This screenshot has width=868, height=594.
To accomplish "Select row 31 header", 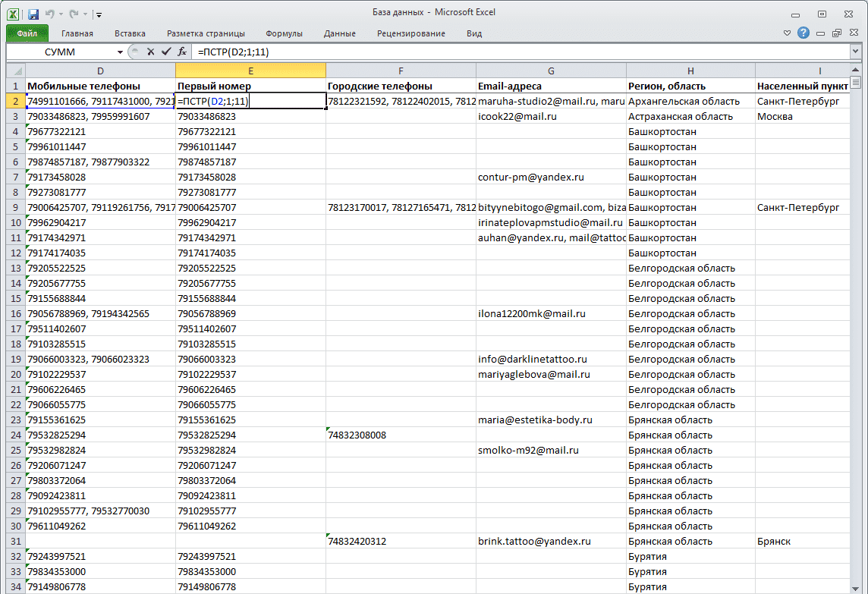I will [x=16, y=542].
